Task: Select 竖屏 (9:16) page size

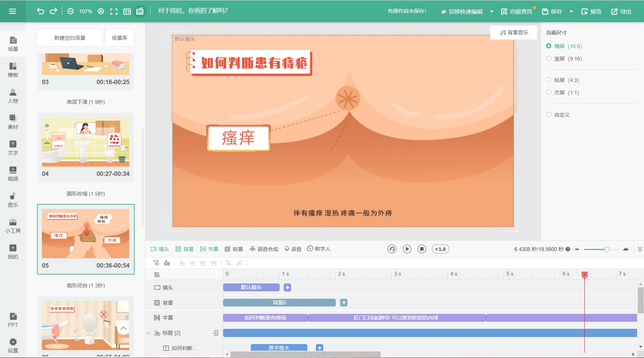Action: point(564,59)
